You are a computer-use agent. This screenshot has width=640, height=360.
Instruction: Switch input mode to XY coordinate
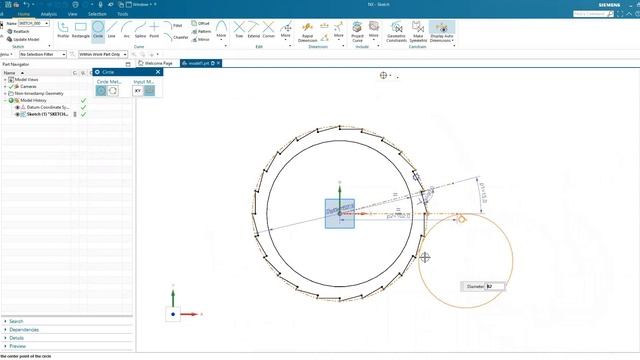[x=138, y=91]
